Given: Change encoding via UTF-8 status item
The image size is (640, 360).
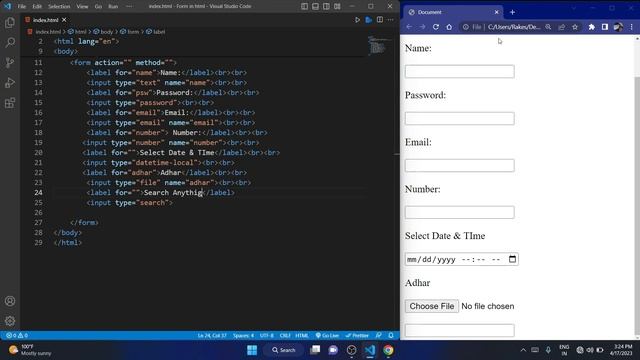Looking at the screenshot, I should [x=267, y=336].
